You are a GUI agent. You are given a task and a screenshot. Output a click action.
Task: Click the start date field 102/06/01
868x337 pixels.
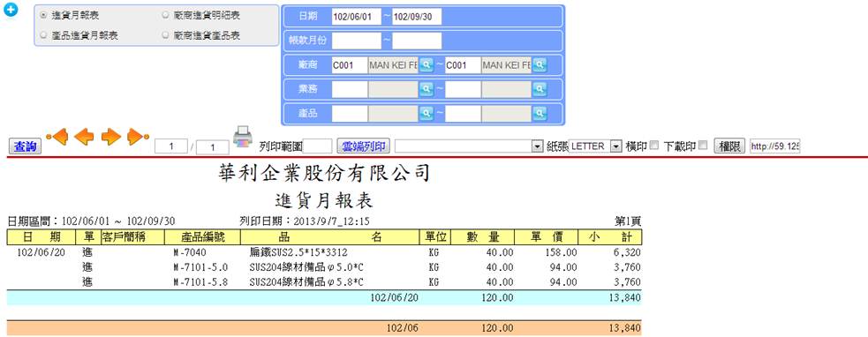coord(357,17)
